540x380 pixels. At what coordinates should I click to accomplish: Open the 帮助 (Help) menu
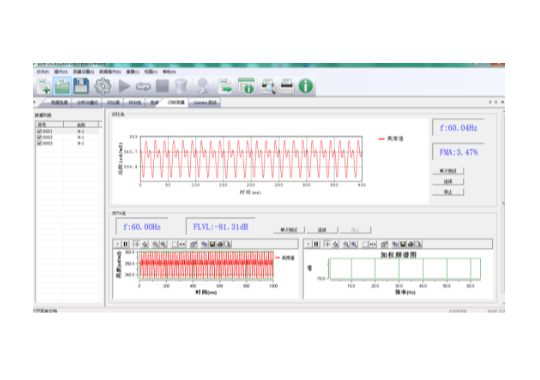pyautogui.click(x=169, y=72)
